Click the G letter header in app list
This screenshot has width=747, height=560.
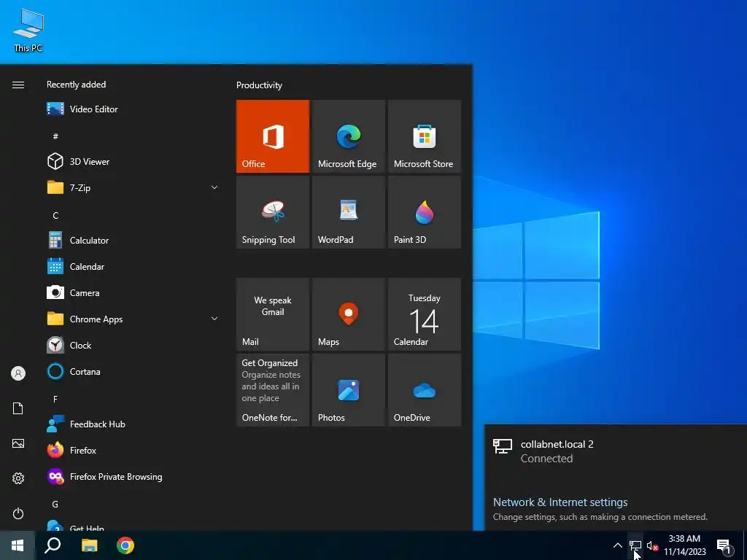point(55,504)
